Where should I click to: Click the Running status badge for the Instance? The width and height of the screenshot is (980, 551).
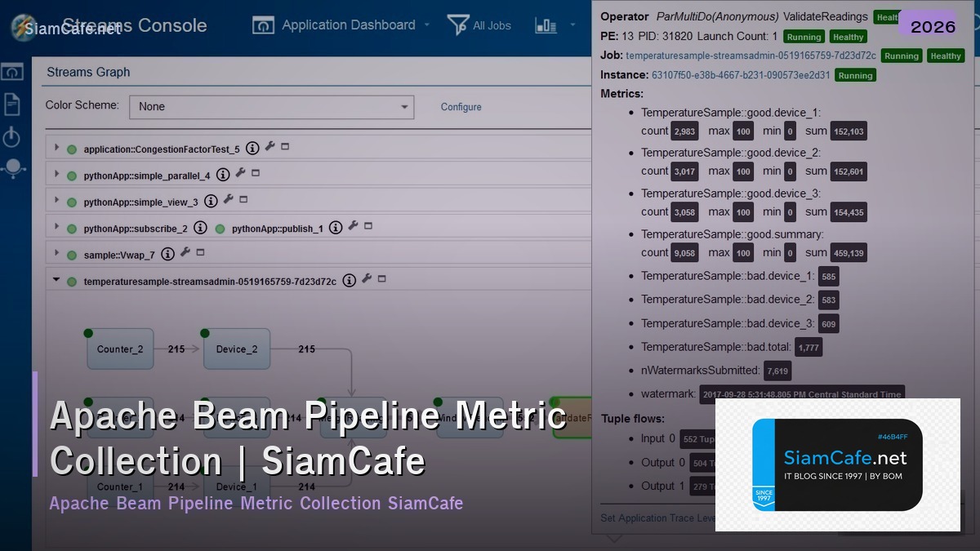coord(854,74)
